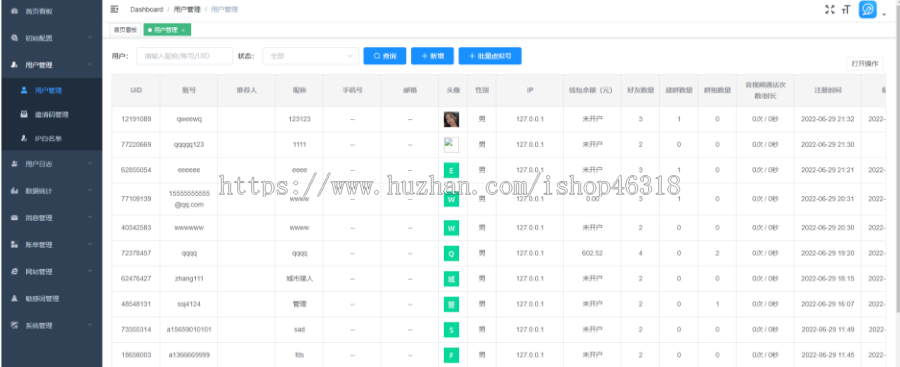Click the 用户日志 sidebar icon
This screenshot has height=367, width=900.
[15, 164]
